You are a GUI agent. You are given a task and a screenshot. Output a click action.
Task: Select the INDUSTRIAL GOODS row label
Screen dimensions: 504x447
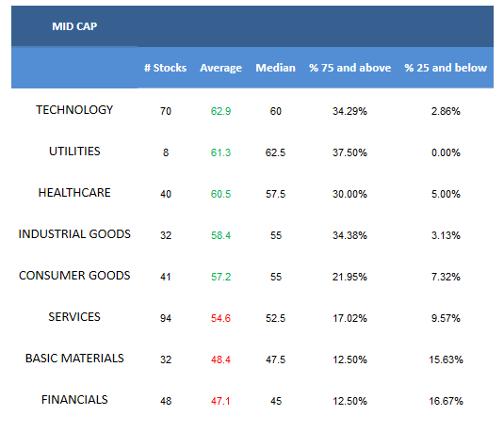point(74,234)
